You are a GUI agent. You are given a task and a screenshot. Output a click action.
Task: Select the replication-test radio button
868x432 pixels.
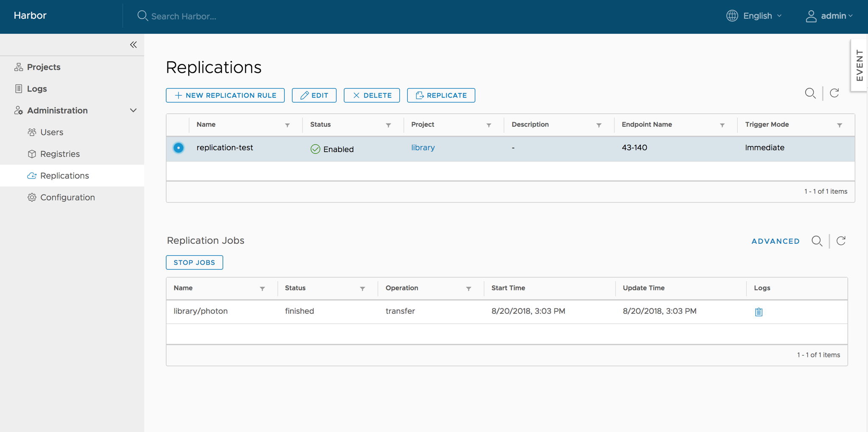click(178, 148)
